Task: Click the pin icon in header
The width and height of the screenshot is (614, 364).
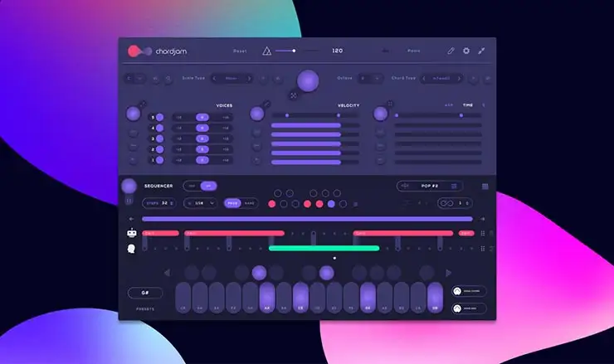Action: (x=481, y=51)
